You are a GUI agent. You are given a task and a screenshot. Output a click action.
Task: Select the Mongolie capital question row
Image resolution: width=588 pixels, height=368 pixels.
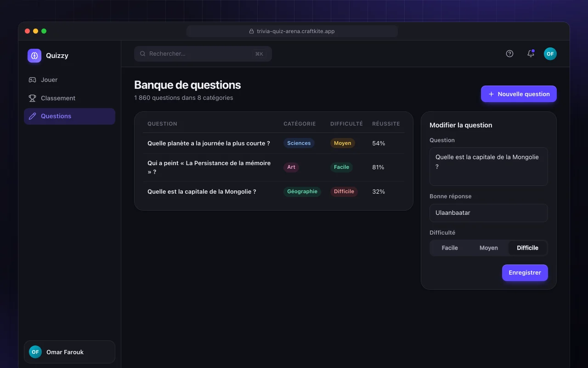(x=274, y=191)
